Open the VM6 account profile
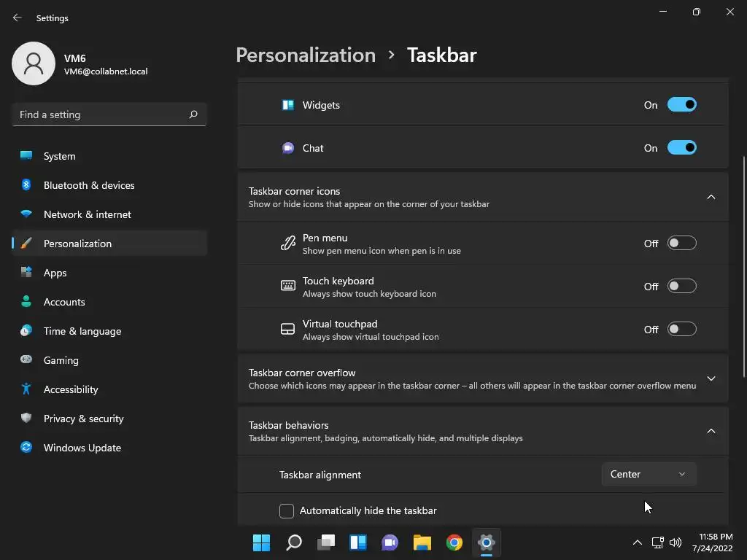Viewport: 747px width, 560px height. click(x=80, y=64)
